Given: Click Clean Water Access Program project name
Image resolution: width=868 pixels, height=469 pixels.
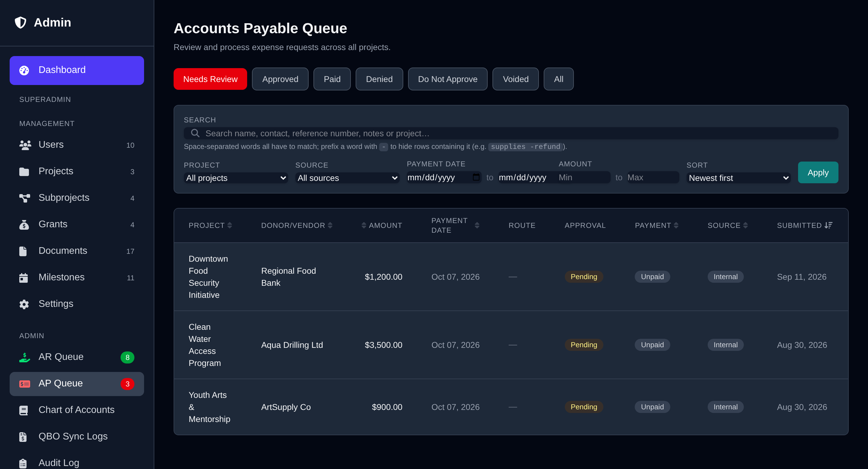Looking at the screenshot, I should click(x=205, y=345).
